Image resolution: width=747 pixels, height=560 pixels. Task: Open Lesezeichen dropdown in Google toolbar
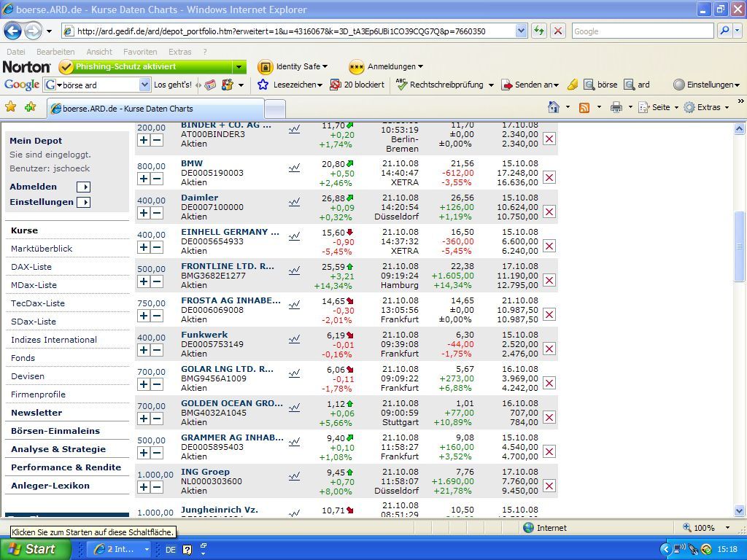290,85
